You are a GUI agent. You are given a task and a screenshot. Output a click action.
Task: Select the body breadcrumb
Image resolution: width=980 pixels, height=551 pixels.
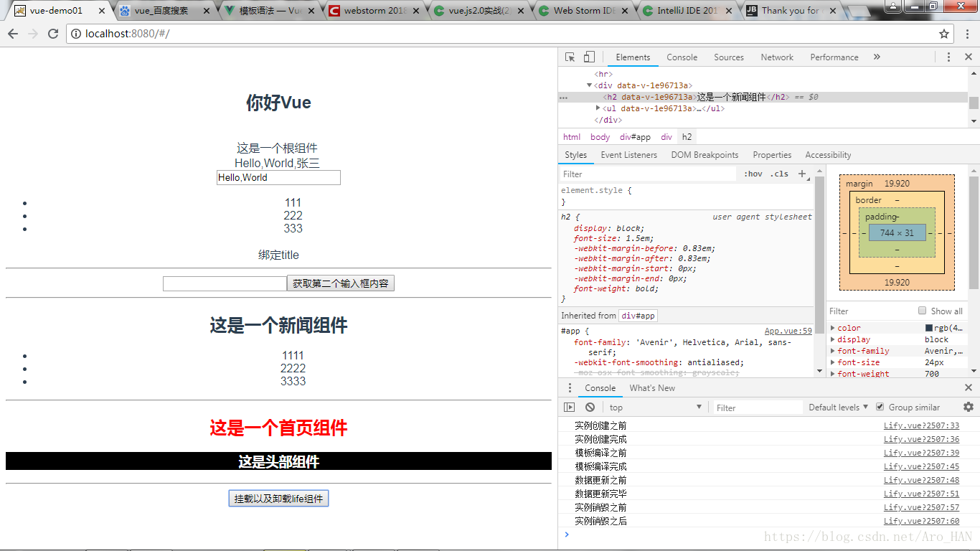(600, 137)
